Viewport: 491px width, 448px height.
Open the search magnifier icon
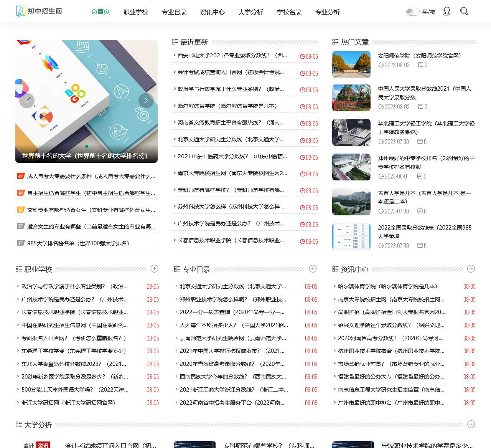click(x=464, y=12)
